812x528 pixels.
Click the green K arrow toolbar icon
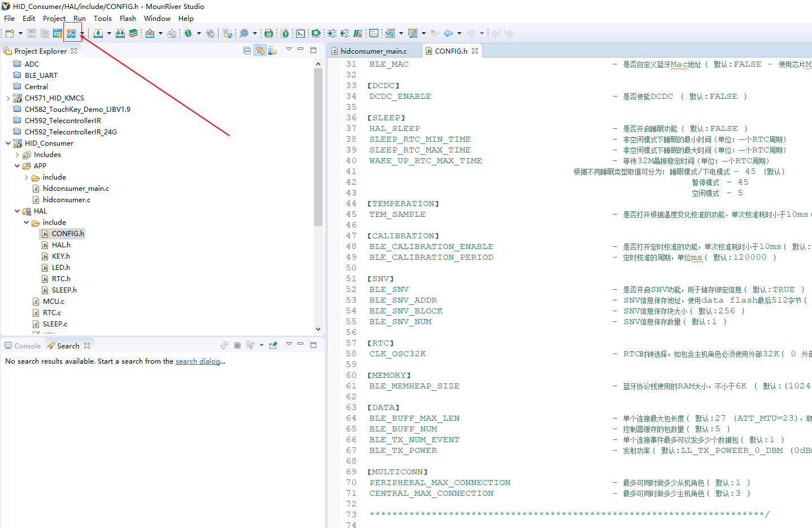click(316, 33)
